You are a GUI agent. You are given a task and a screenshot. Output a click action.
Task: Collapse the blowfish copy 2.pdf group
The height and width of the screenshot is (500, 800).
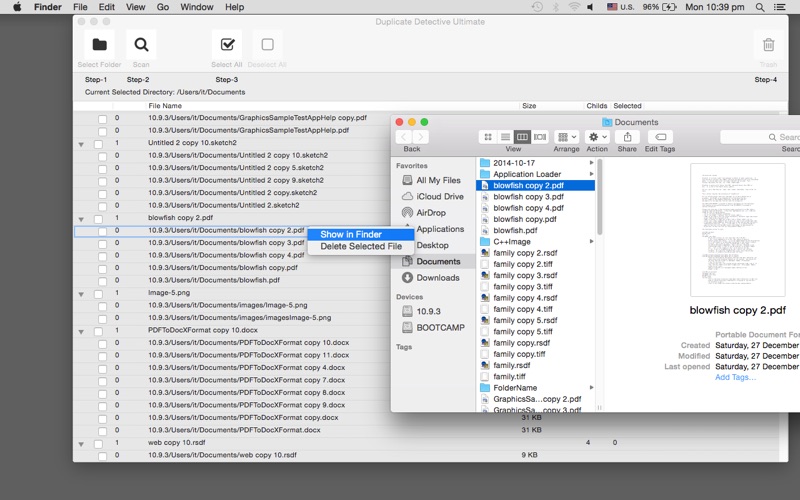click(81, 219)
